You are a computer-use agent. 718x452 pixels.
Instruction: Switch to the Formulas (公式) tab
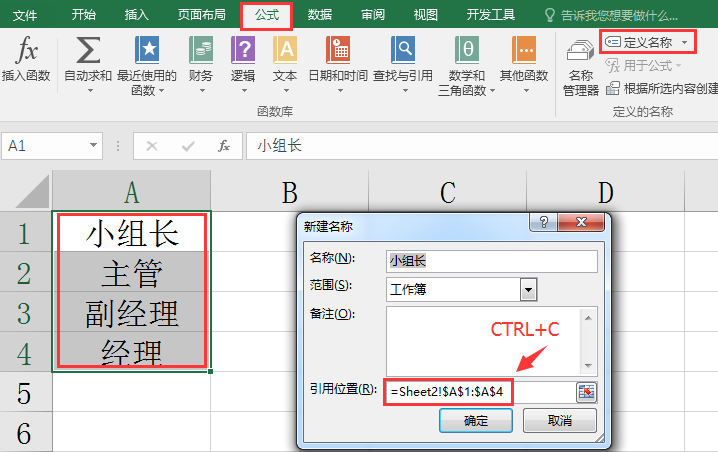[x=267, y=15]
